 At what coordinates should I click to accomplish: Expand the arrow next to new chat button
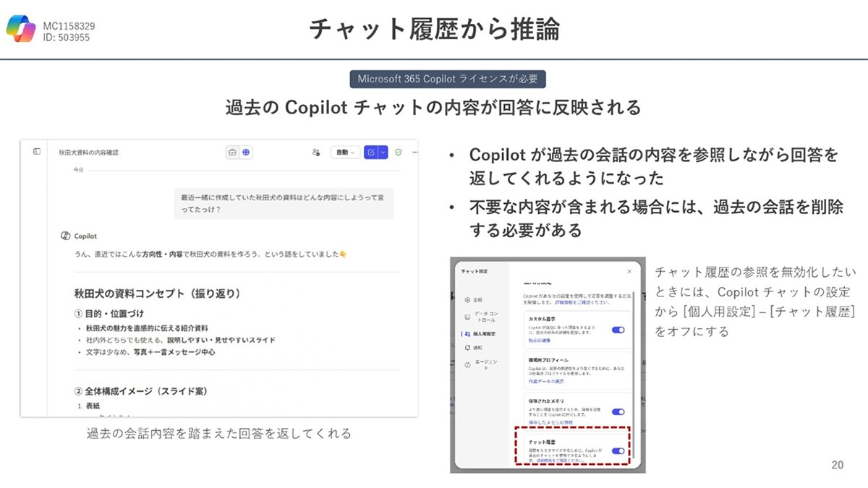click(x=383, y=153)
